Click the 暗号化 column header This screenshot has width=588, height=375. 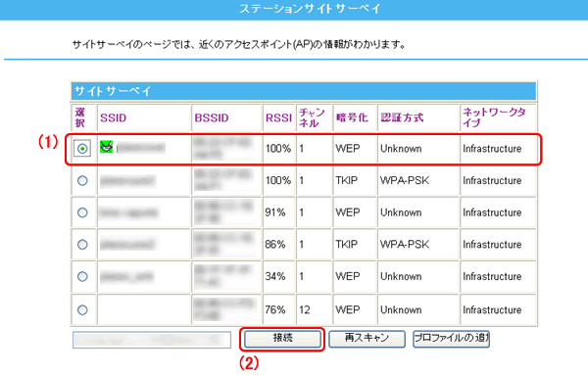coord(352,117)
